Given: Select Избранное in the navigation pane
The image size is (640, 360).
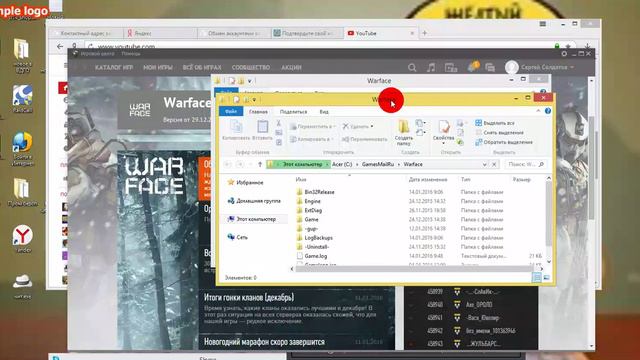Looking at the screenshot, I should [246, 182].
